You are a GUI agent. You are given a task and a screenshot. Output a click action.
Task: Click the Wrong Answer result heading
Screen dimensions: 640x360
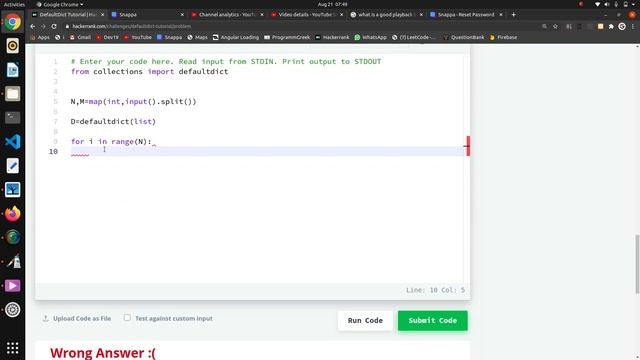103,353
